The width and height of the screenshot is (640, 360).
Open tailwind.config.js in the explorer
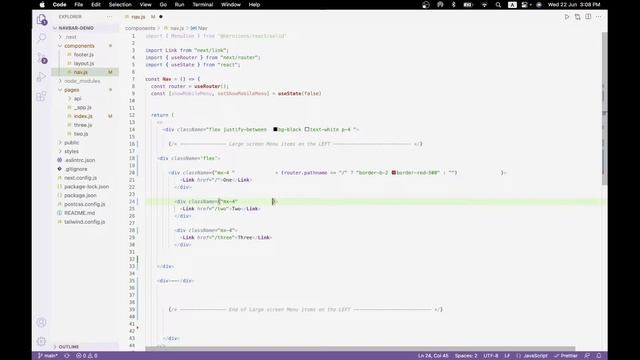84,222
